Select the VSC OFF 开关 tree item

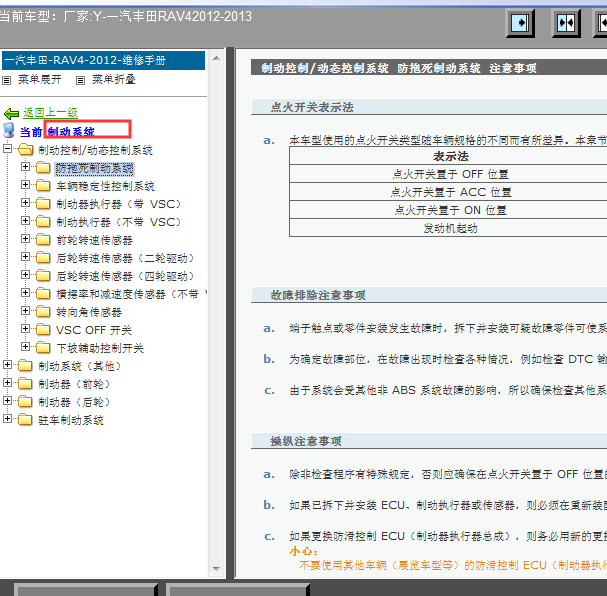[94, 330]
